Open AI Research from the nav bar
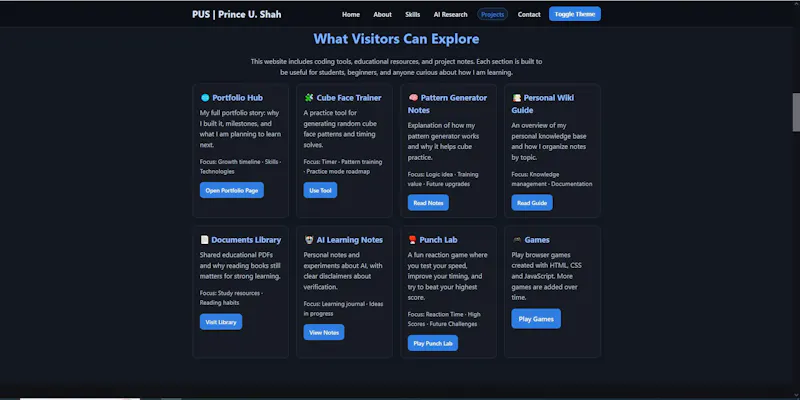 click(451, 14)
